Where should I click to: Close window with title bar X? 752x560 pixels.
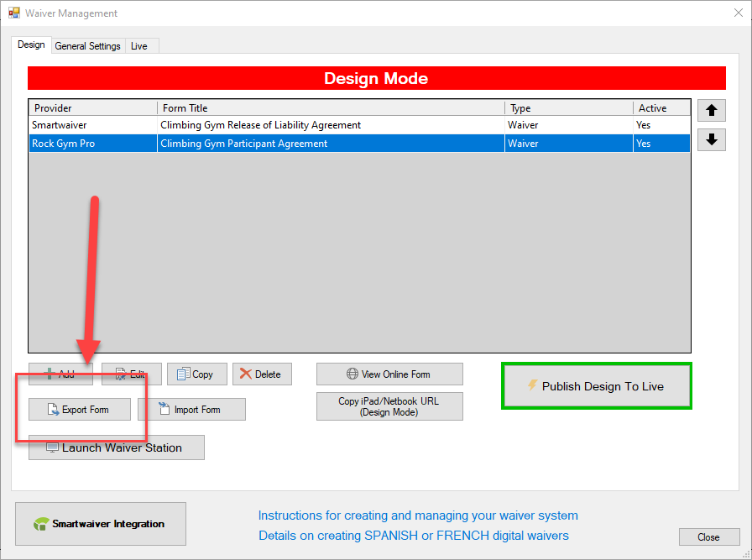[738, 13]
